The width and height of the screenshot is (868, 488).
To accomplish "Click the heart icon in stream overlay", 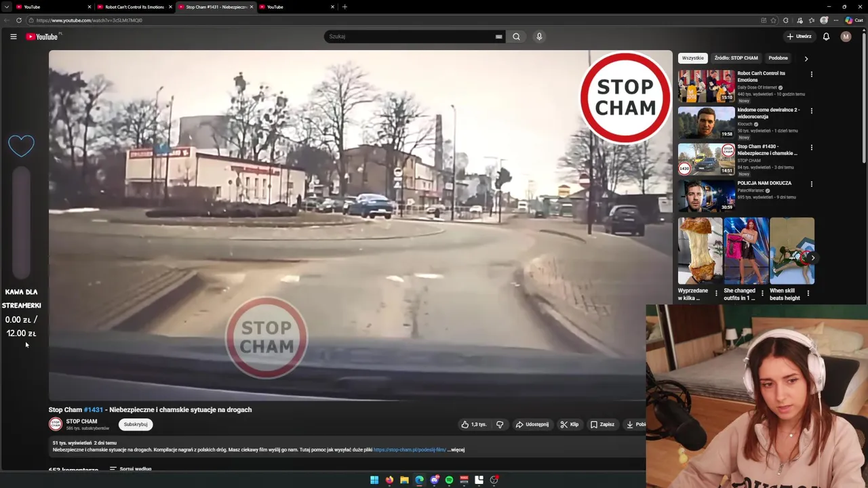I will pos(21,145).
